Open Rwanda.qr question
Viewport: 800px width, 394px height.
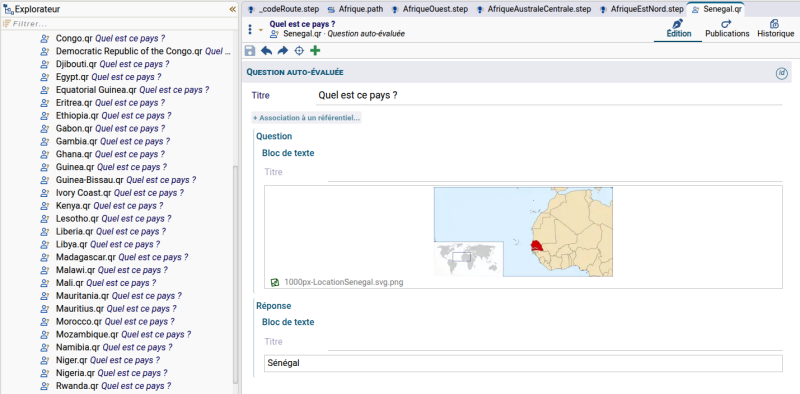106,386
